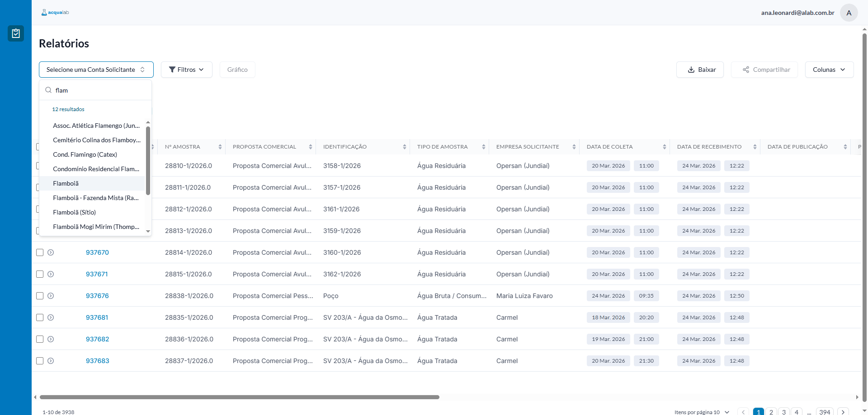Open the Filtros dropdown
868x415 pixels.
[186, 70]
